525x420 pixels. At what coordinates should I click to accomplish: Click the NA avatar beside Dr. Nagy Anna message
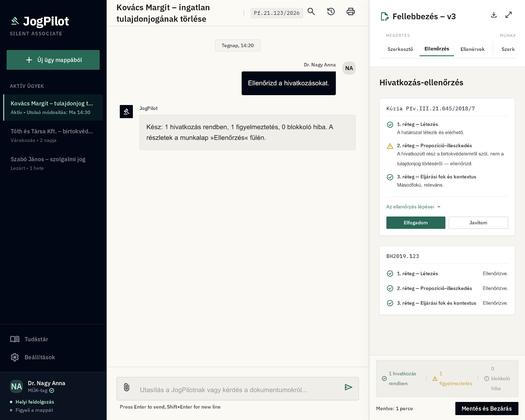coord(349,68)
